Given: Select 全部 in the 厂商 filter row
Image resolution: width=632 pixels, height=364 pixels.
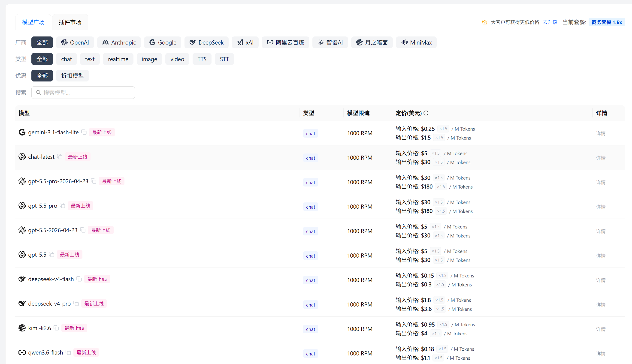Looking at the screenshot, I should 42,42.
